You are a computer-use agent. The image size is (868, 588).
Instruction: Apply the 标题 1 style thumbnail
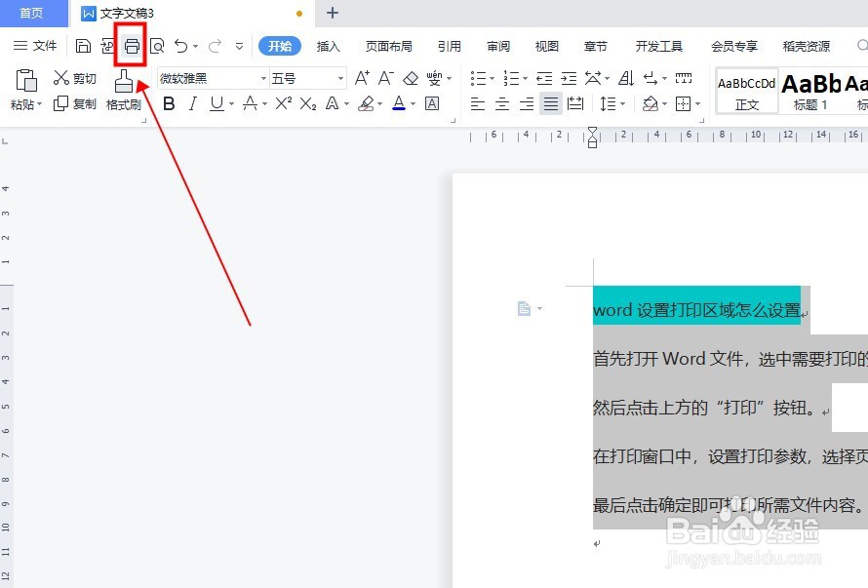click(x=809, y=92)
